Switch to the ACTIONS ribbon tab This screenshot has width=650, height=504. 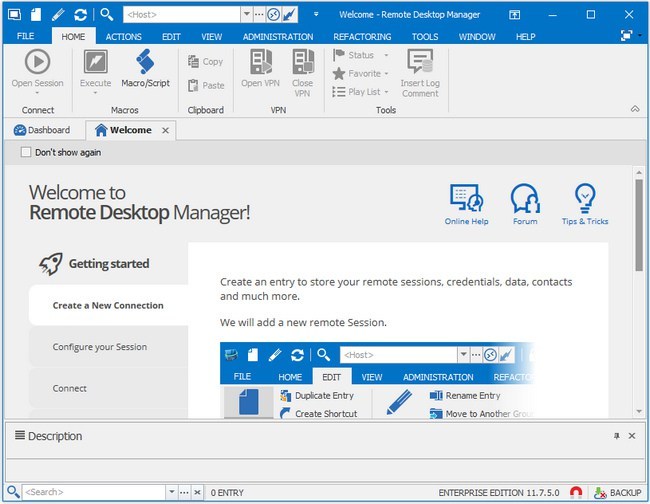pyautogui.click(x=124, y=37)
